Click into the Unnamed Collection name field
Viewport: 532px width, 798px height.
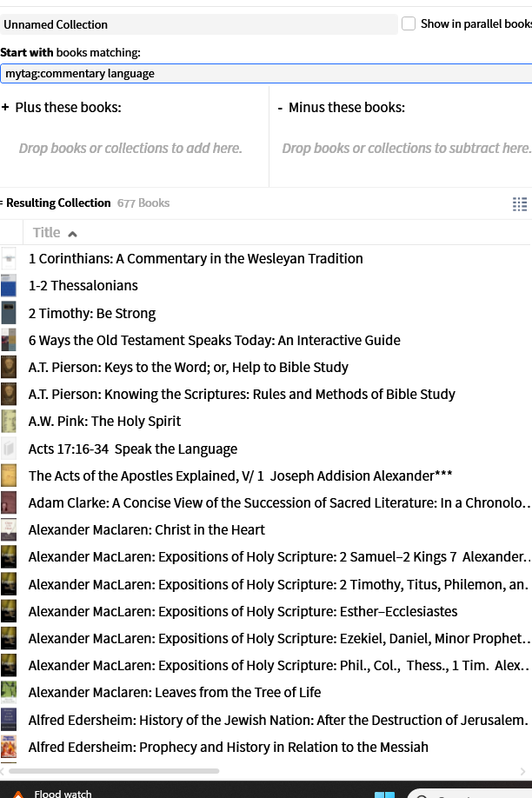point(198,24)
